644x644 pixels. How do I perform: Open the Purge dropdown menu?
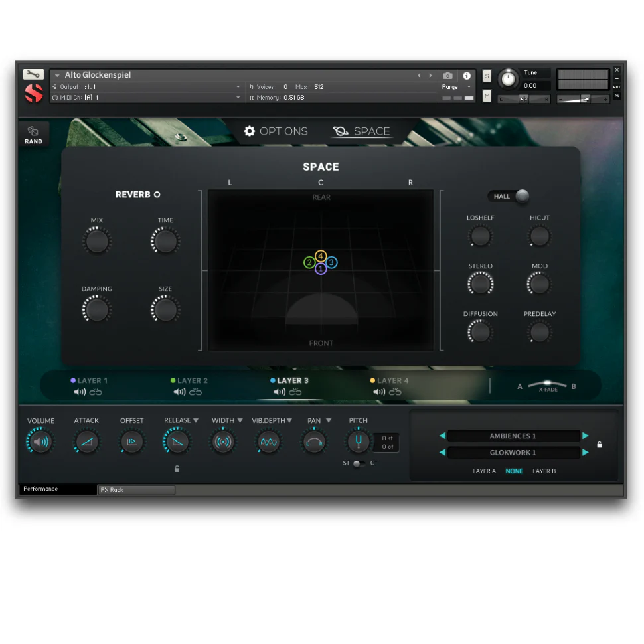[469, 87]
